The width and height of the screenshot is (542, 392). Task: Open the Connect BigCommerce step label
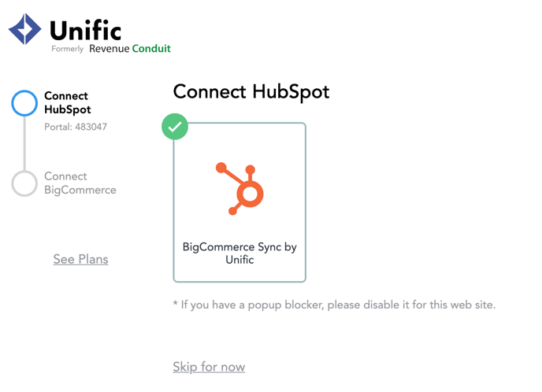80,183
